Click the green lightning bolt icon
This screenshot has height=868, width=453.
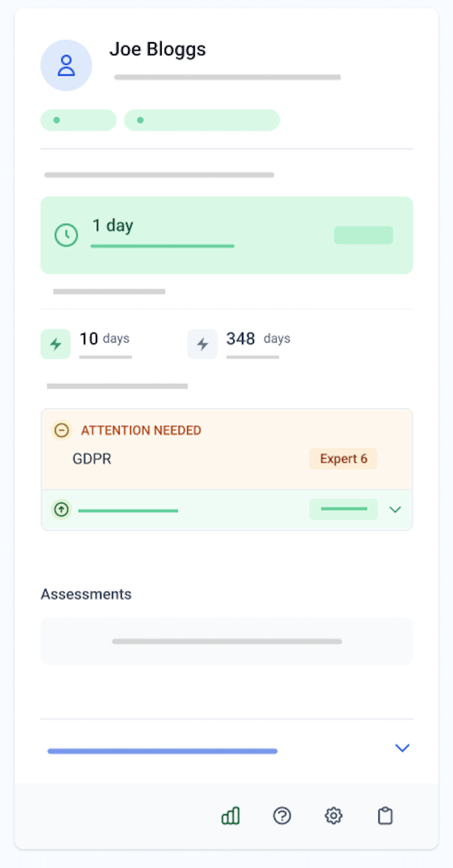coord(56,344)
